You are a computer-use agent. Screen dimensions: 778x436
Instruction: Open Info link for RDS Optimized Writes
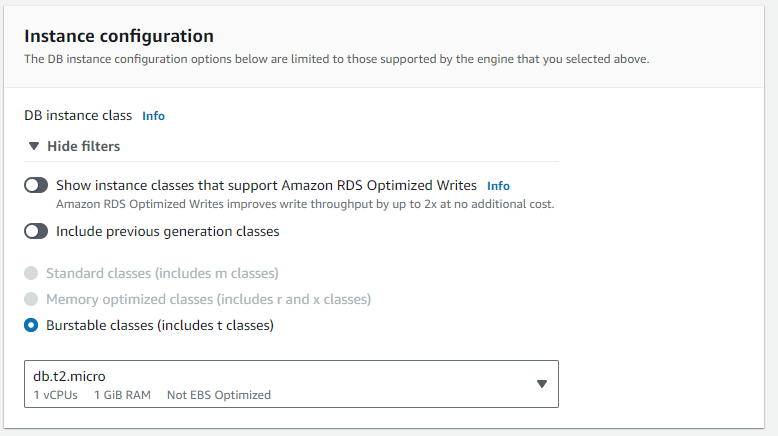point(498,186)
